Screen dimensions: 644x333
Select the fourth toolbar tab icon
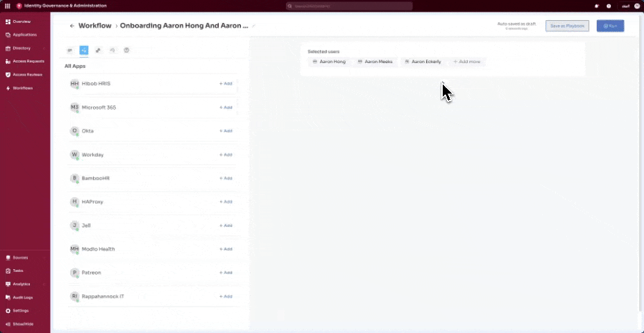pyautogui.click(x=112, y=50)
